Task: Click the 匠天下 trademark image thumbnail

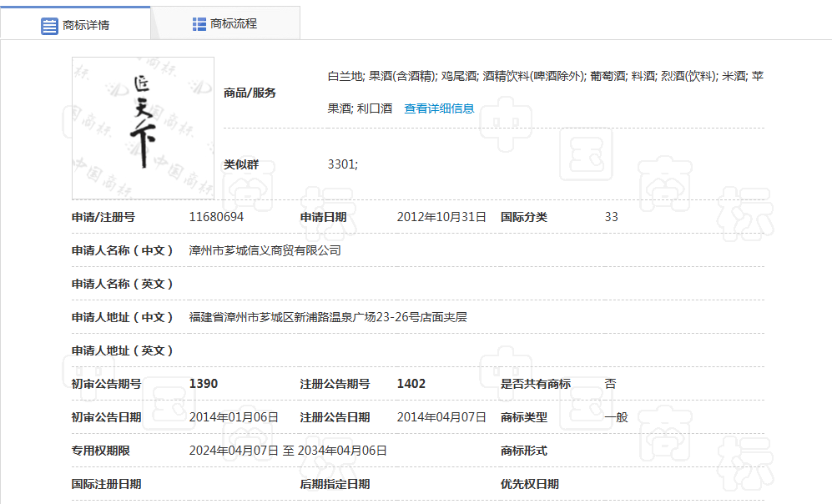Action: pyautogui.click(x=143, y=128)
